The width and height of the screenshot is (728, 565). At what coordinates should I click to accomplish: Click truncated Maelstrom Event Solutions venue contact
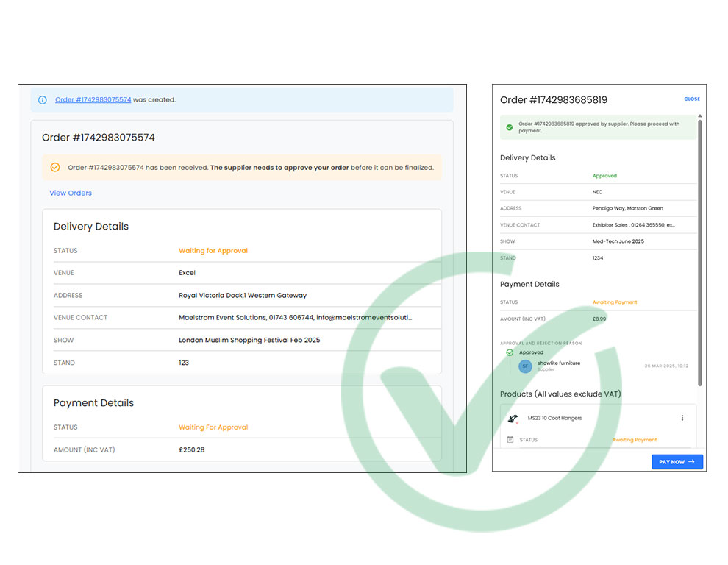(x=295, y=318)
